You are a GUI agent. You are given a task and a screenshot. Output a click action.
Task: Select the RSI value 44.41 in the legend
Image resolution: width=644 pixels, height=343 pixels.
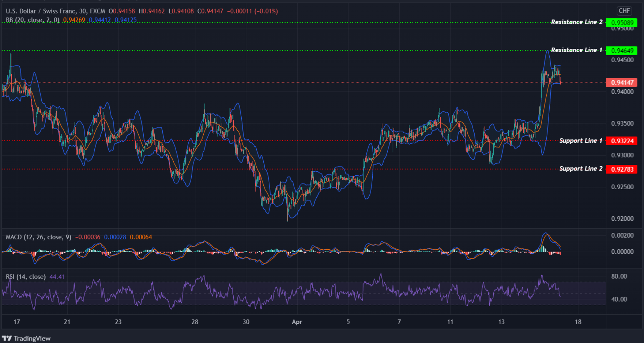[57, 277]
